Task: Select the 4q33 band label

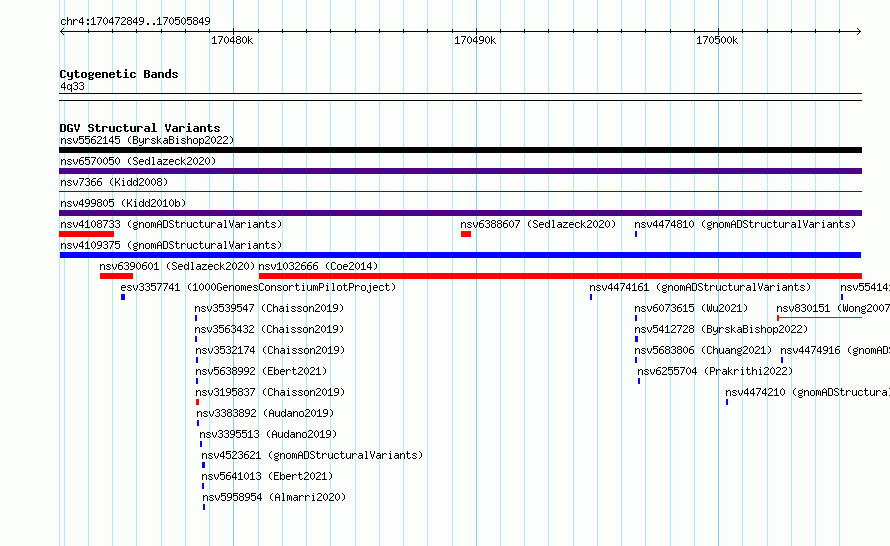Action: coord(72,86)
